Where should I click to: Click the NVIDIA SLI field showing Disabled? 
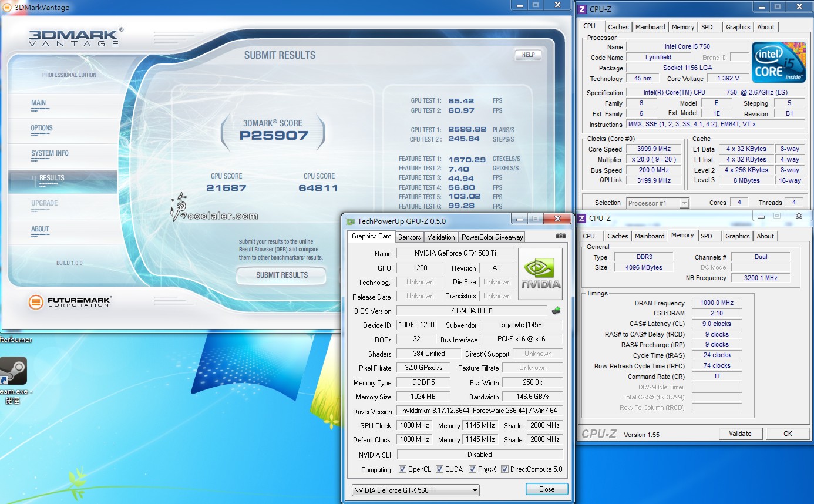click(x=480, y=454)
